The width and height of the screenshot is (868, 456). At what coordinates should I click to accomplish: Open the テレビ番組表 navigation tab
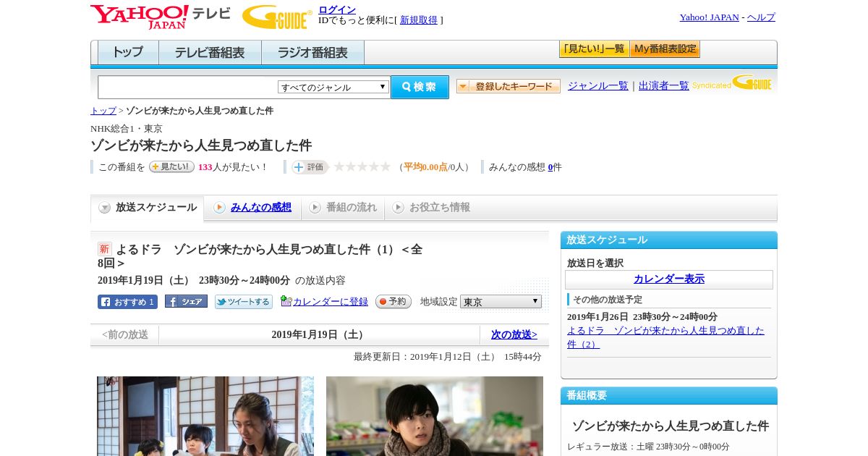tap(210, 52)
